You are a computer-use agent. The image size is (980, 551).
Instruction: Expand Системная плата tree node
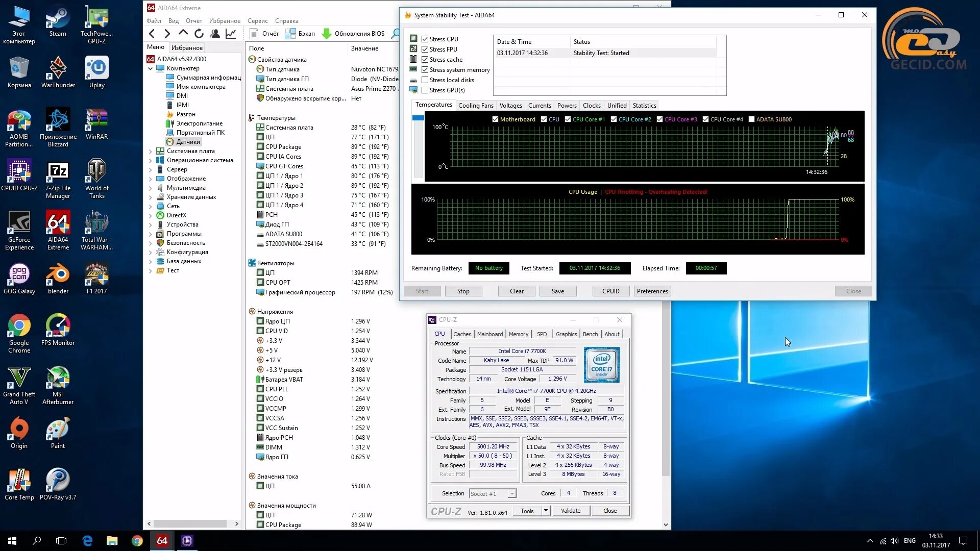tap(151, 151)
